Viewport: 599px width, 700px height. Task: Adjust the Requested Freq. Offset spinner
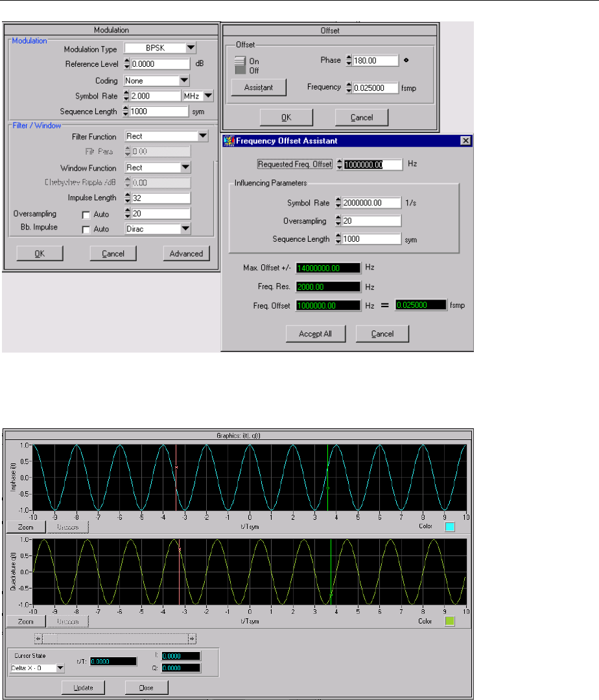(x=339, y=164)
